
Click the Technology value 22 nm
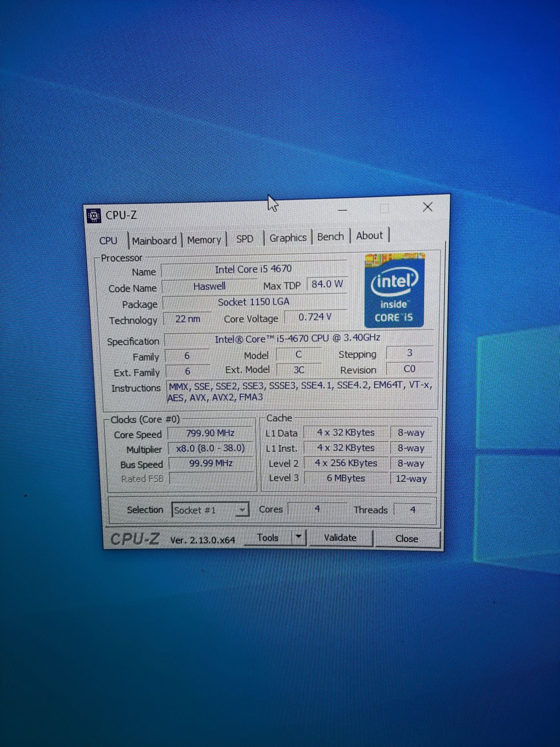(x=188, y=319)
